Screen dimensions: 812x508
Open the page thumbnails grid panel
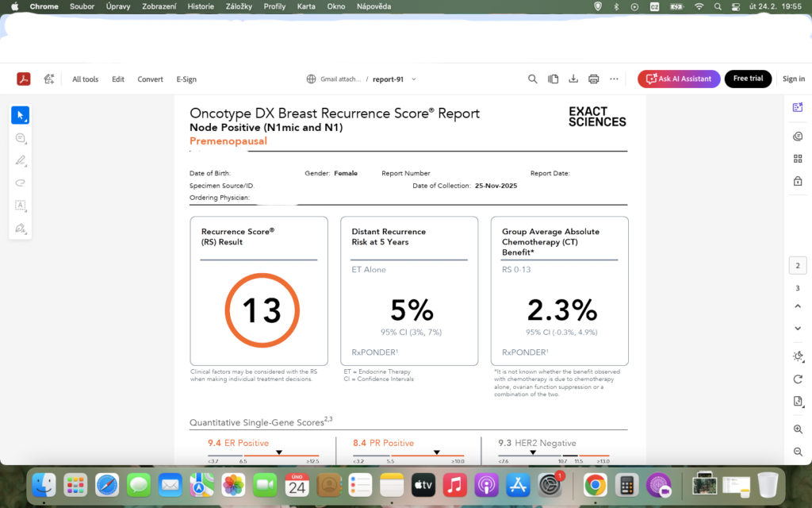[x=798, y=159]
